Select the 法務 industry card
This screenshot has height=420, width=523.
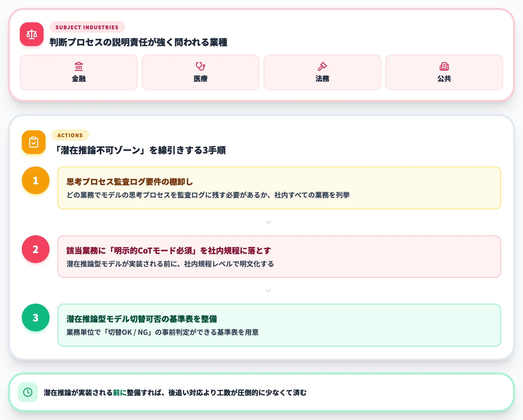tap(322, 72)
